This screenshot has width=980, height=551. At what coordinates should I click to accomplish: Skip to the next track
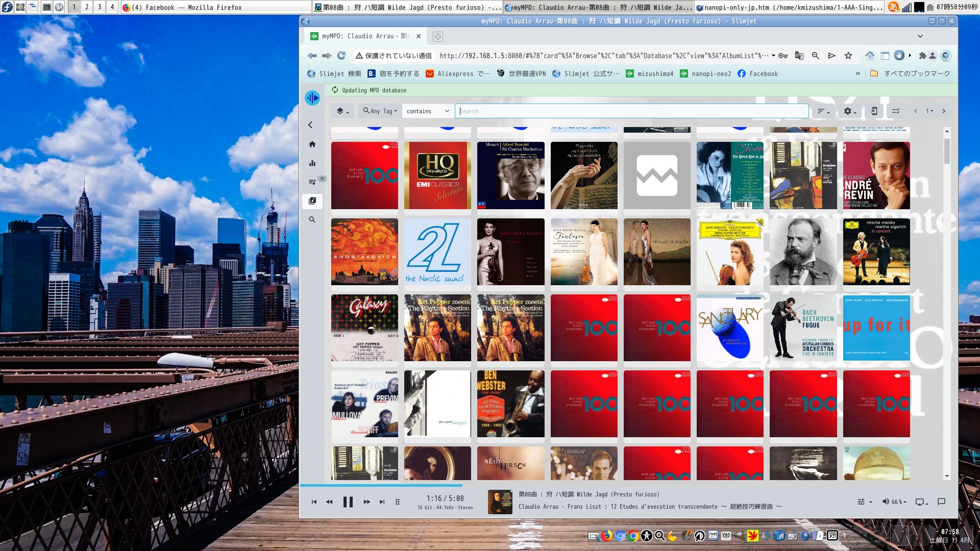coord(382,502)
